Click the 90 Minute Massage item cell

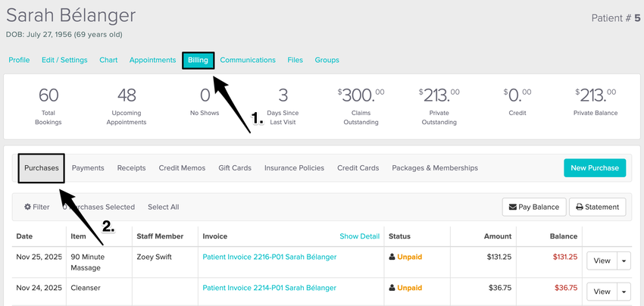click(x=87, y=262)
